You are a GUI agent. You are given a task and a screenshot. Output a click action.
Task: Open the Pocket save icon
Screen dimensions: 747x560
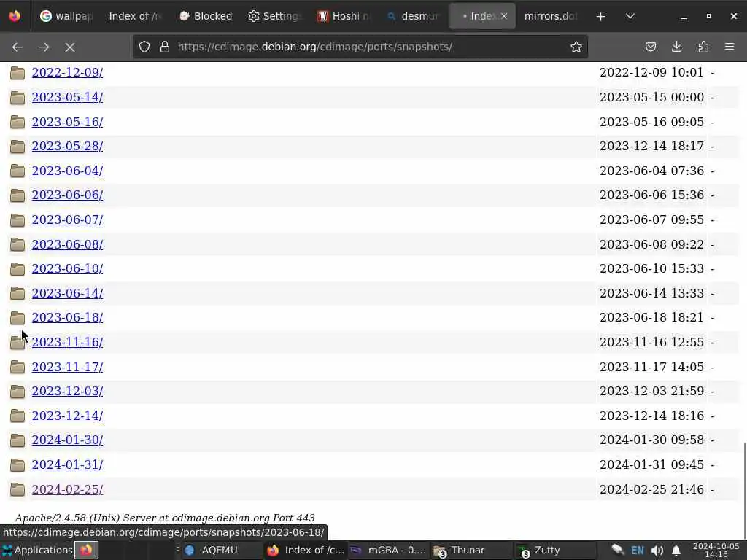tap(650, 47)
